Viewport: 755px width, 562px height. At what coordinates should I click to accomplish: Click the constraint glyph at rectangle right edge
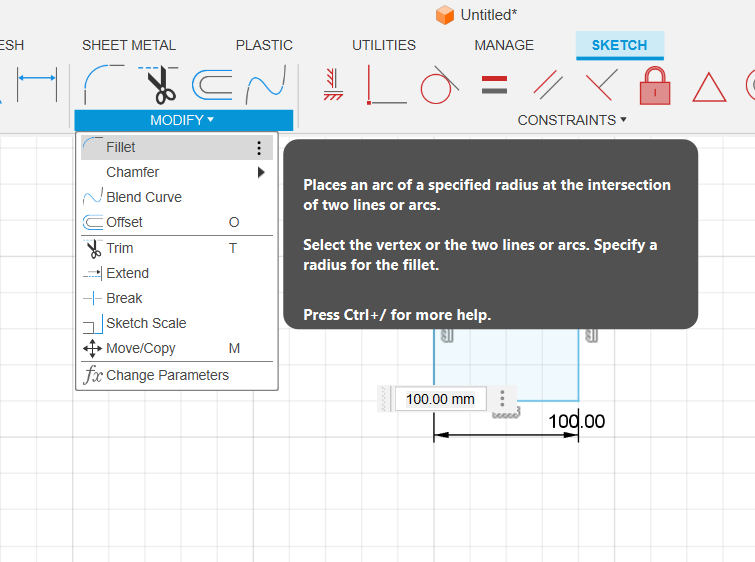click(592, 335)
